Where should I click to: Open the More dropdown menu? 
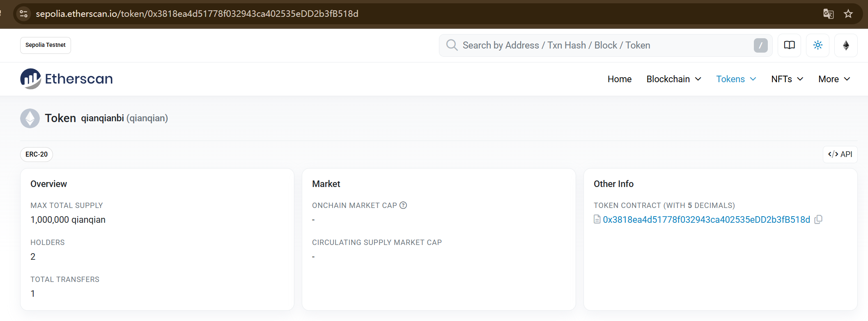pos(834,79)
